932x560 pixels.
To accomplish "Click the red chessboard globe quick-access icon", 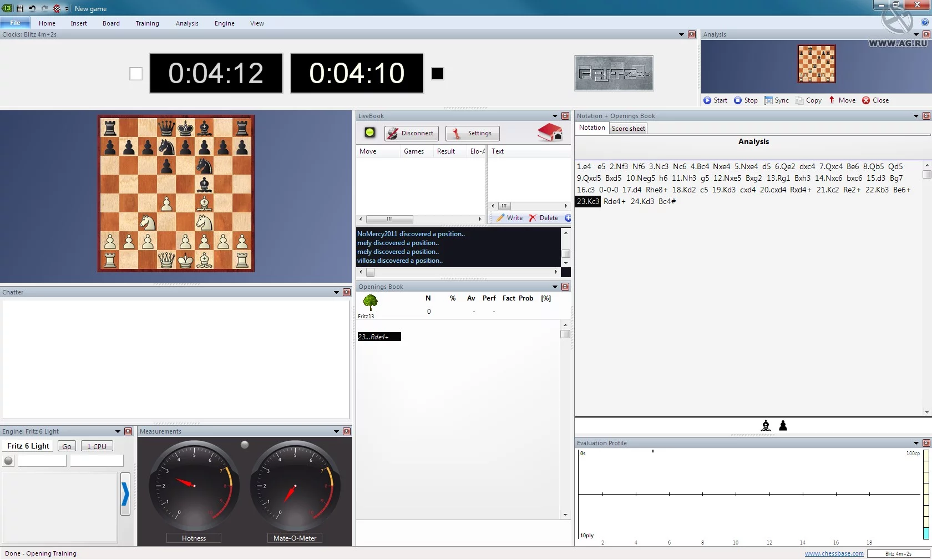I will click(57, 8).
